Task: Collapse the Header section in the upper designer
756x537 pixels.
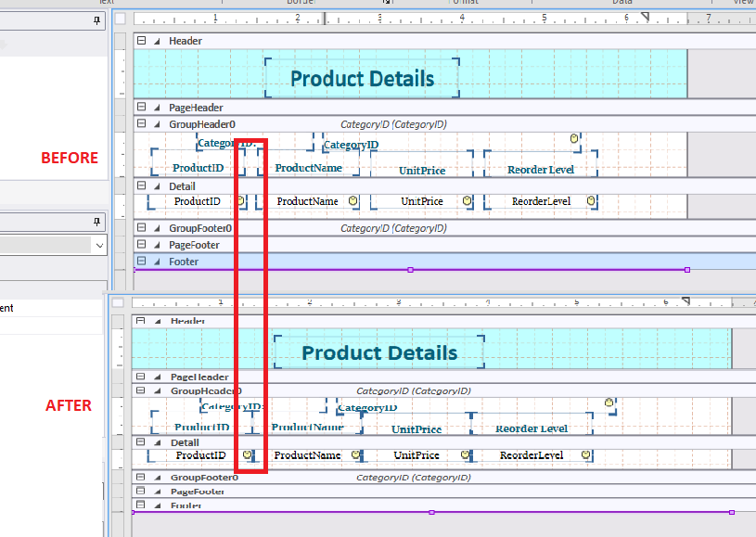Action: click(141, 41)
